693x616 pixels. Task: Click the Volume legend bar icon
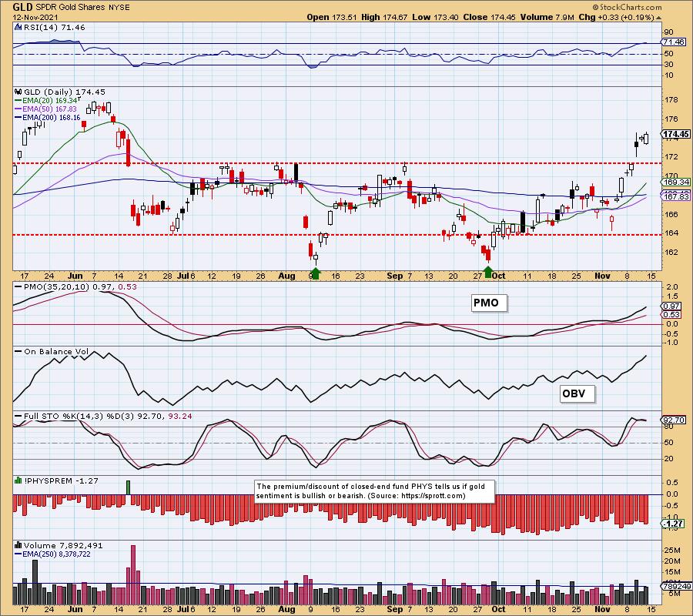18,545
